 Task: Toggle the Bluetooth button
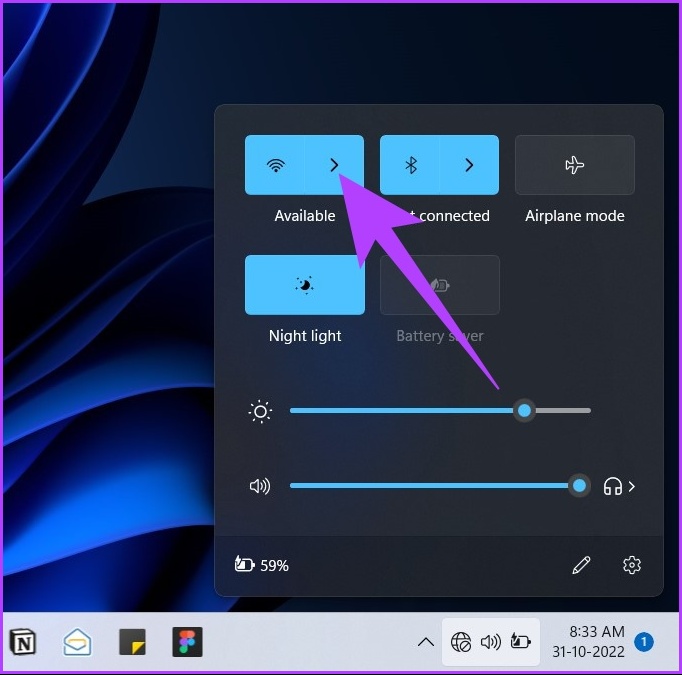[410, 165]
